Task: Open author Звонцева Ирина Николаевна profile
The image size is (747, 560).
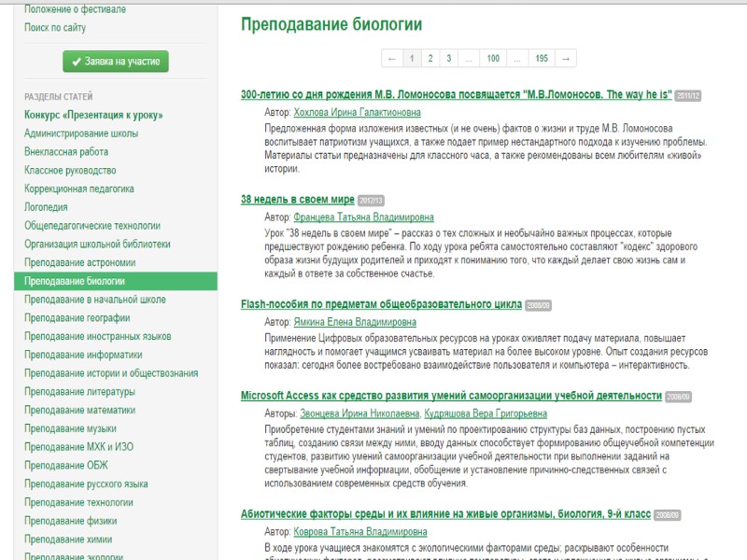Action: point(359,413)
